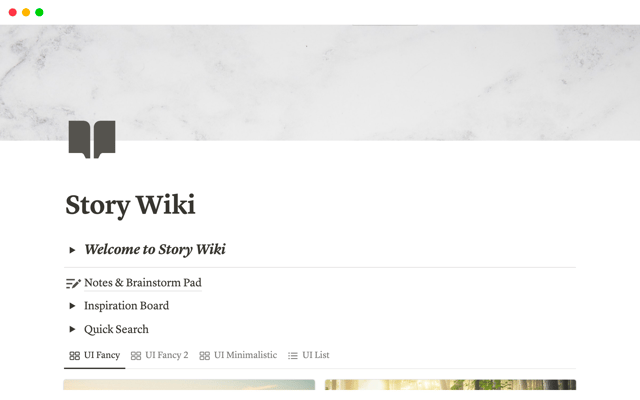Click the Story Wiki page title
This screenshot has height=400, width=640.
130,205
